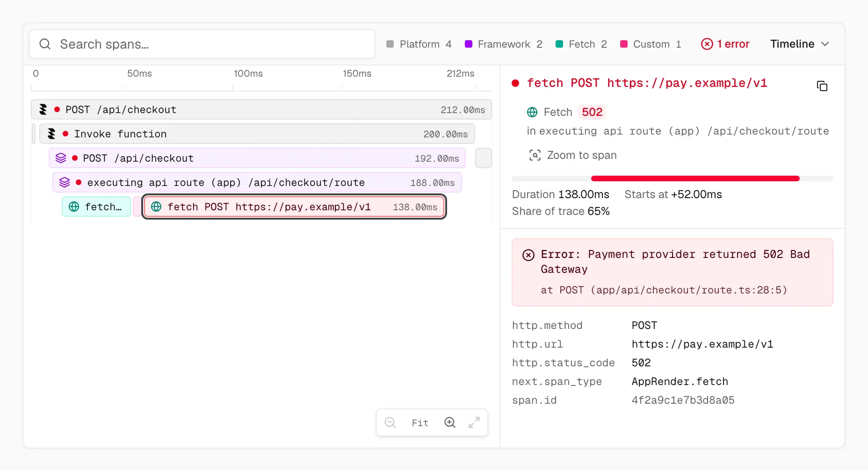Toggle the Custom span filter
868x471 pixels.
tap(651, 44)
